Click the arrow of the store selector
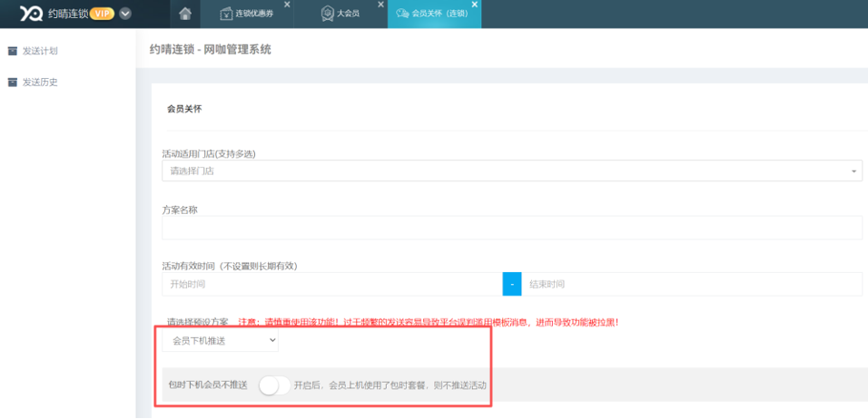The width and height of the screenshot is (868, 419). pyautogui.click(x=853, y=171)
